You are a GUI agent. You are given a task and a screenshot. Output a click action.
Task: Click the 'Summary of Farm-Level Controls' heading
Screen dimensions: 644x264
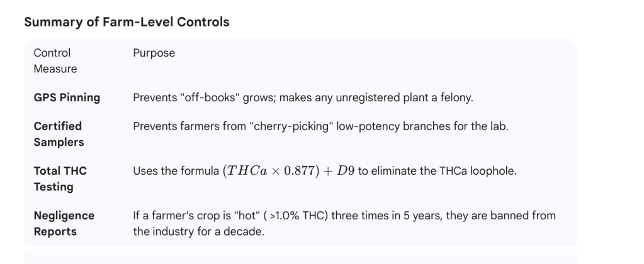coord(127,22)
